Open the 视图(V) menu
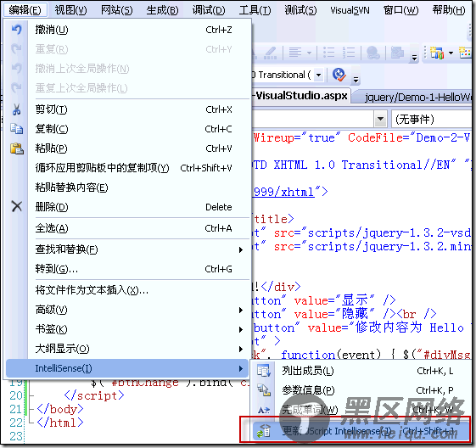The image size is (476, 448). pos(70,10)
